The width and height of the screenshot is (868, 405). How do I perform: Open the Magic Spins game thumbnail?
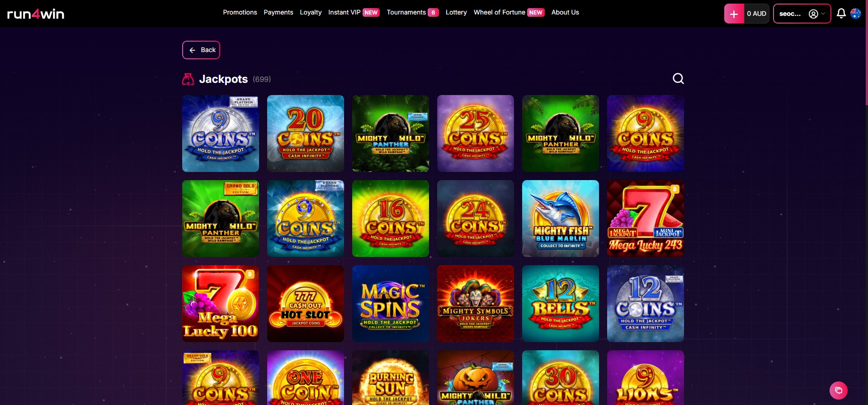[x=391, y=304]
